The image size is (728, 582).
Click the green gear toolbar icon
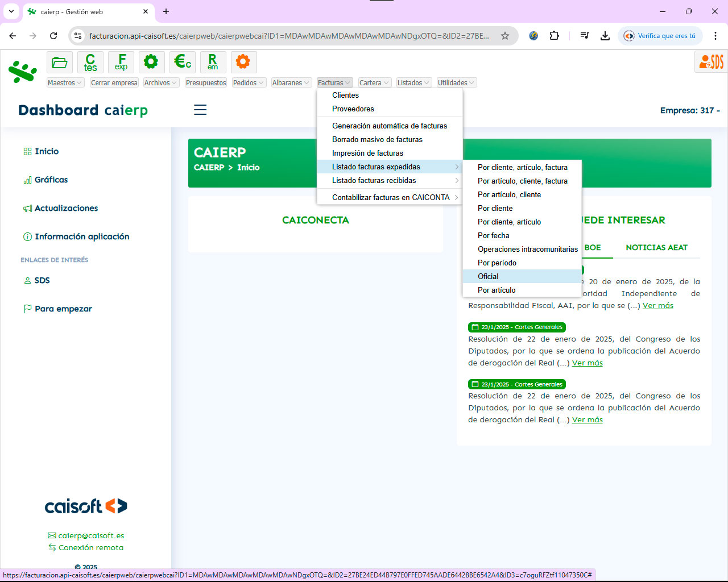coord(151,62)
